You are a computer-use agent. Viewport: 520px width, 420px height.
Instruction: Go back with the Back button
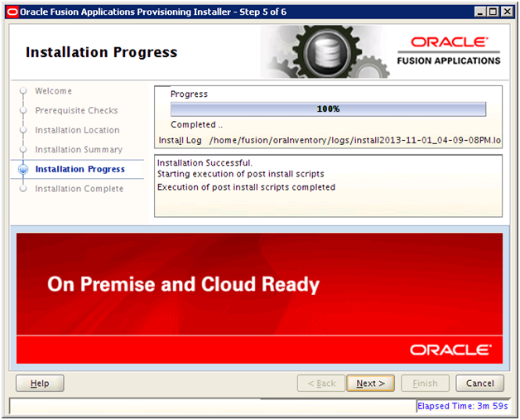pyautogui.click(x=321, y=384)
